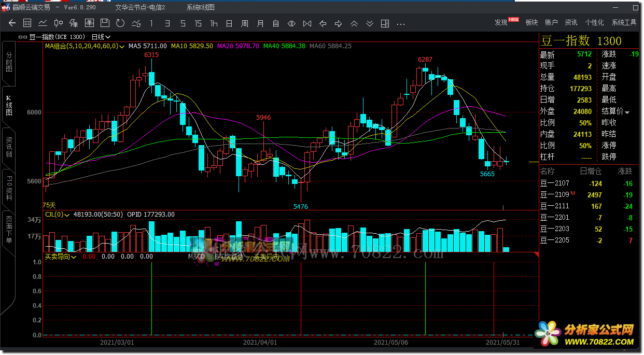Click the double chevron up icon

354,23
